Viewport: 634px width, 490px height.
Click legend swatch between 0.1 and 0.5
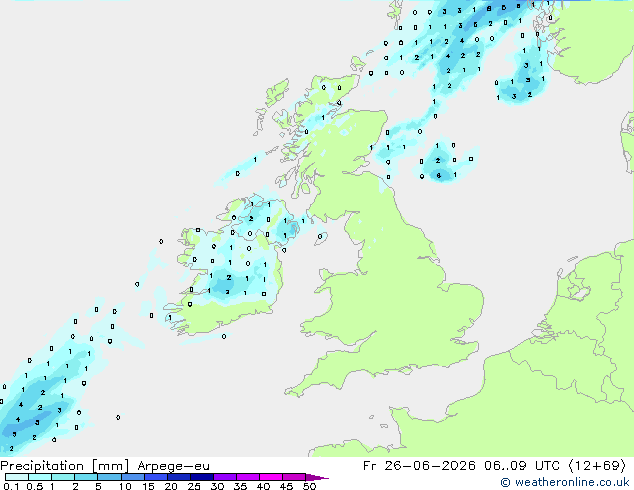pos(17,477)
